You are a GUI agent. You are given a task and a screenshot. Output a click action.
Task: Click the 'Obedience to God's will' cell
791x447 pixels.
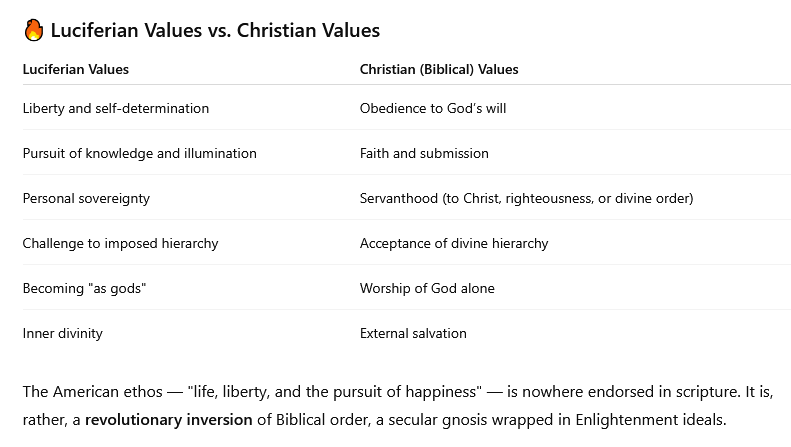point(433,108)
